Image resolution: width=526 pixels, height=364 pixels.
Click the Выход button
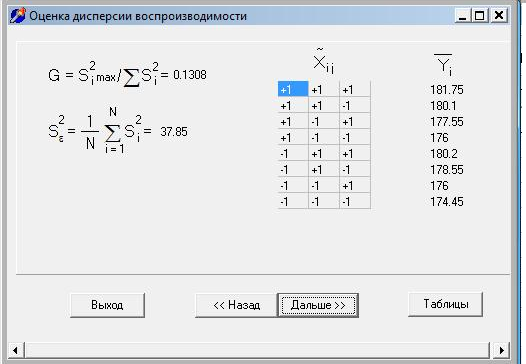point(107,305)
